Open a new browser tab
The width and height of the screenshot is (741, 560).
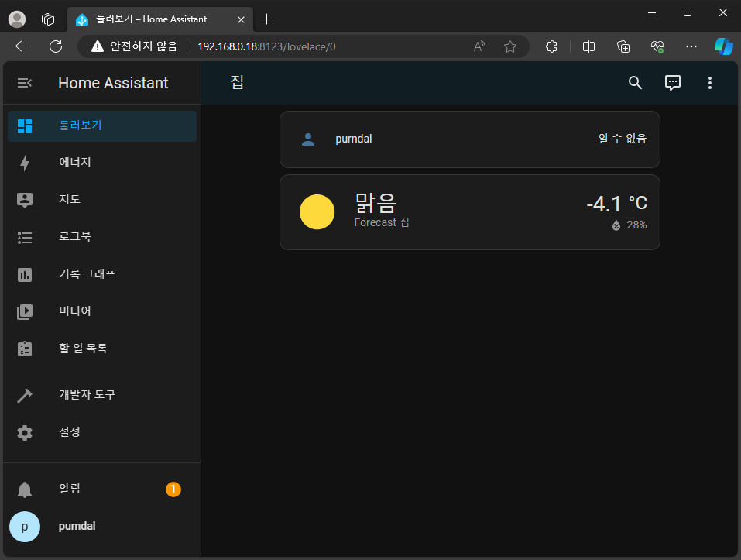click(266, 19)
